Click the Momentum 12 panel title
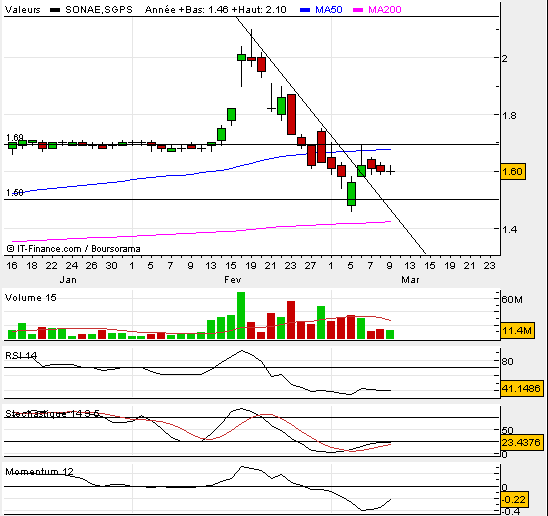The height and width of the screenshot is (516, 548). tap(39, 472)
